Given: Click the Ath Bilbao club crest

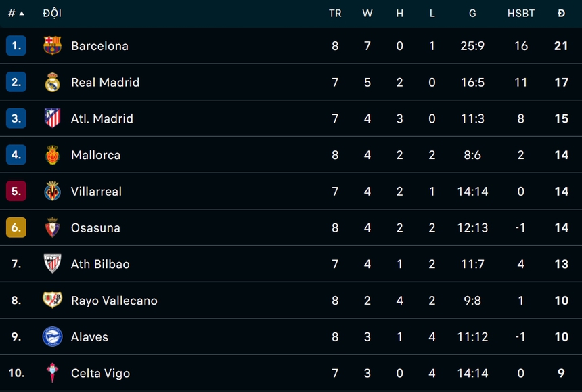Looking at the screenshot, I should pyautogui.click(x=52, y=264).
